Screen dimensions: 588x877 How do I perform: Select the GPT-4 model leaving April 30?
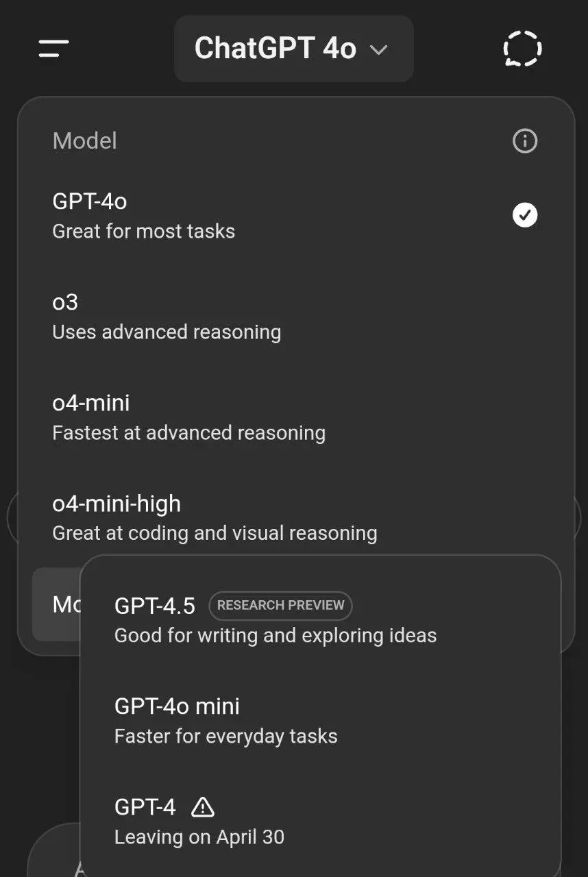coord(320,820)
